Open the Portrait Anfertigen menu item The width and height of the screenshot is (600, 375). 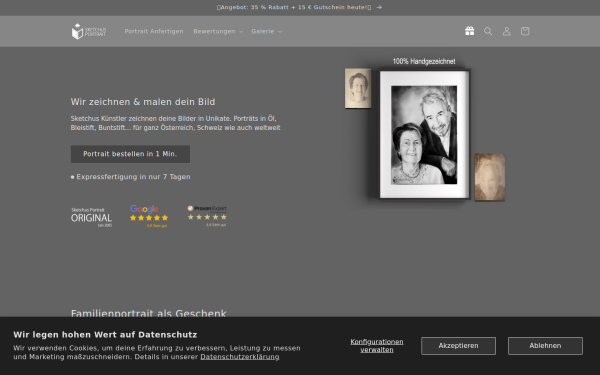[154, 31]
